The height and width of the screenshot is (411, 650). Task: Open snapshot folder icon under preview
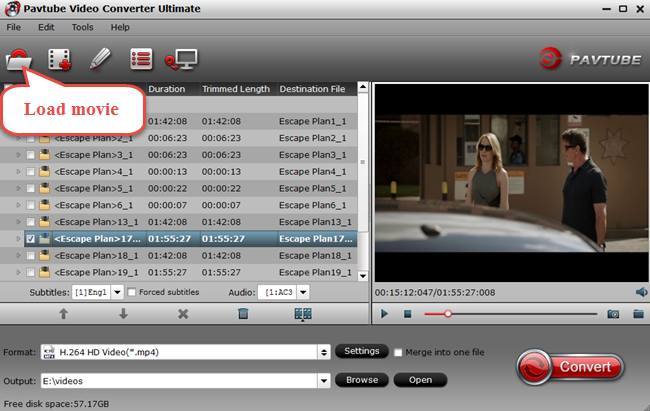click(638, 314)
